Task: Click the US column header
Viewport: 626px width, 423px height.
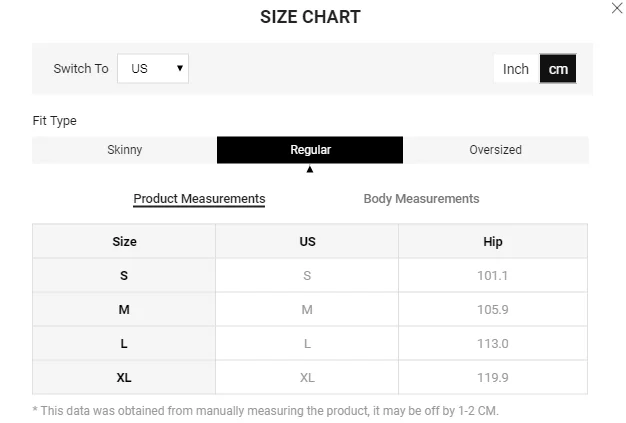Action: coord(307,242)
